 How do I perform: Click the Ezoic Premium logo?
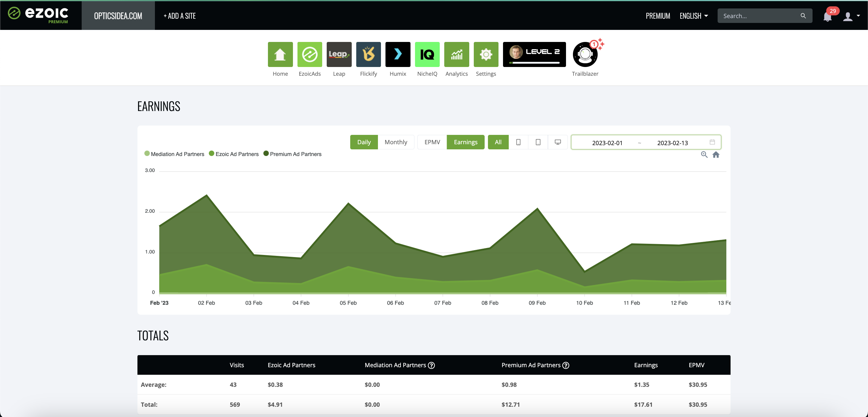(38, 15)
